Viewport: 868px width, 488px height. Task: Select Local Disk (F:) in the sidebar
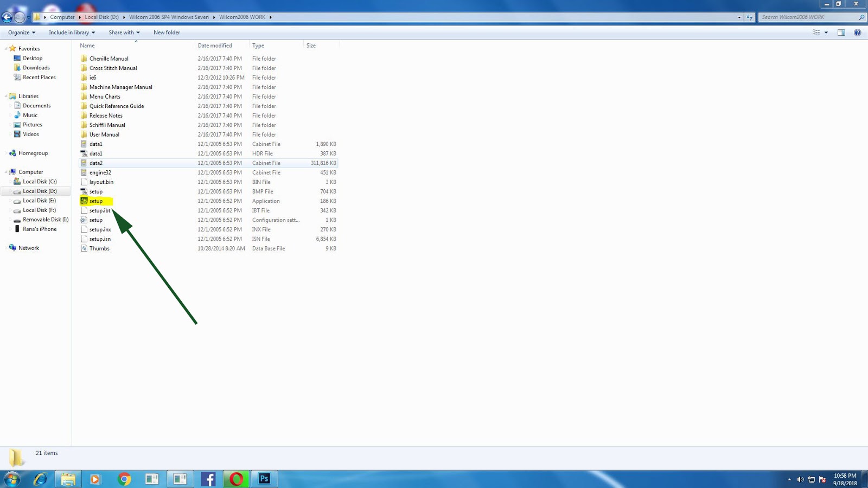(39, 210)
